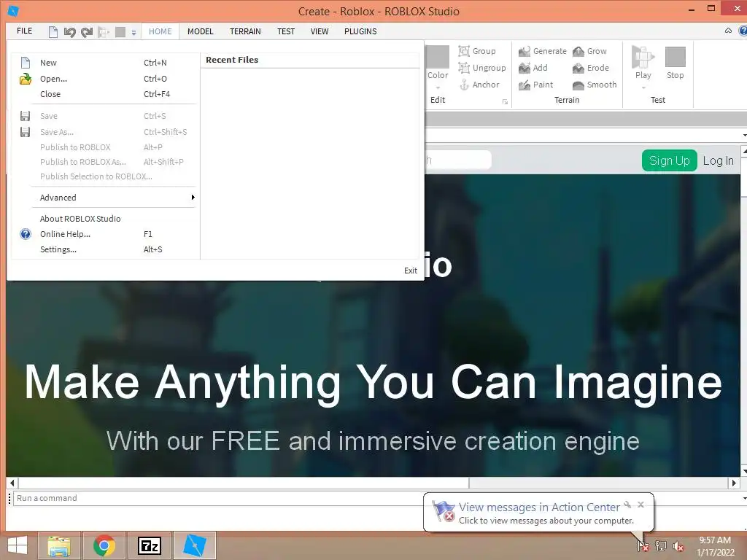Click Exit at bottom of File menu
The width and height of the screenshot is (747, 560).
[x=410, y=271]
